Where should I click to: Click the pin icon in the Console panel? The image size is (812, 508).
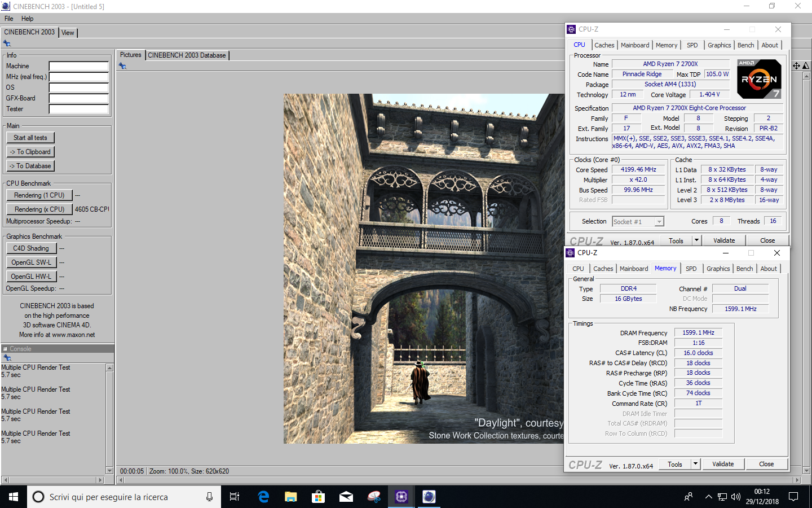coord(7,358)
